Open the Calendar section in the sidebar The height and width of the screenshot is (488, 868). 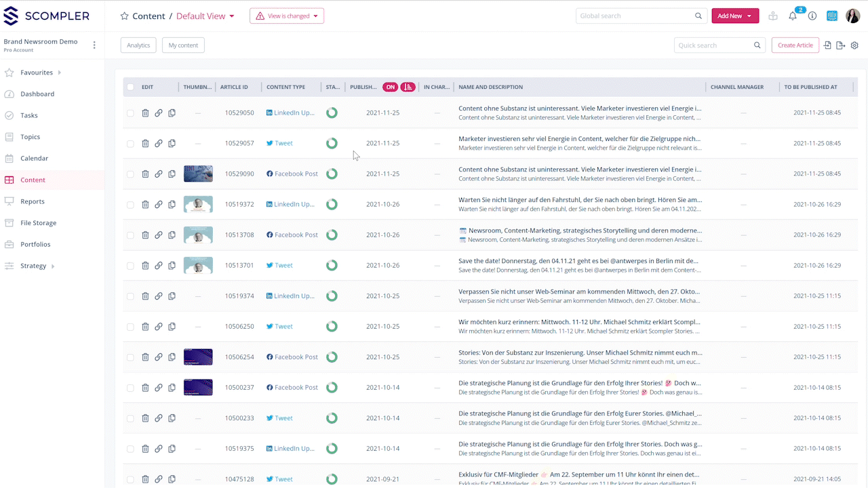(x=33, y=158)
